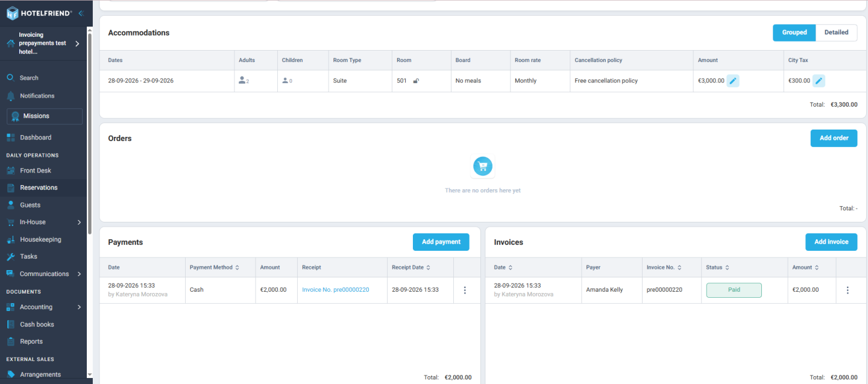Screen dimensions: 868x384
Task: Click sidebar scrollbar down arrow
Action: click(x=90, y=374)
